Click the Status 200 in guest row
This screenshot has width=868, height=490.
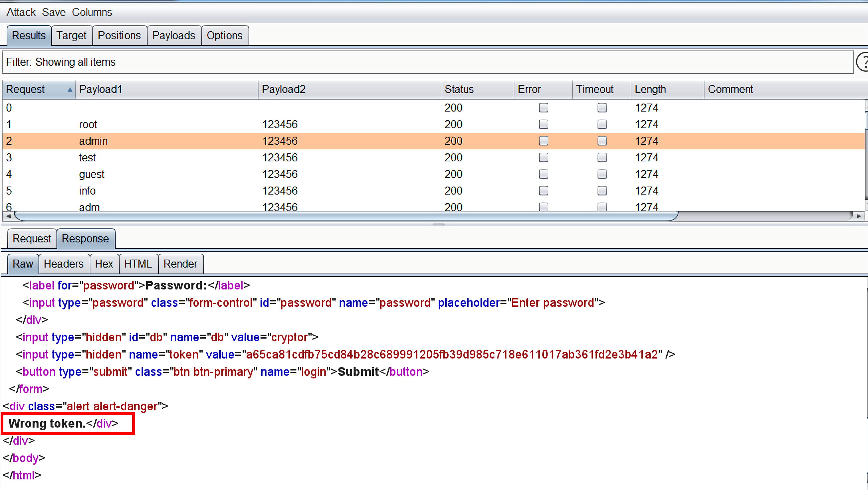click(x=453, y=174)
